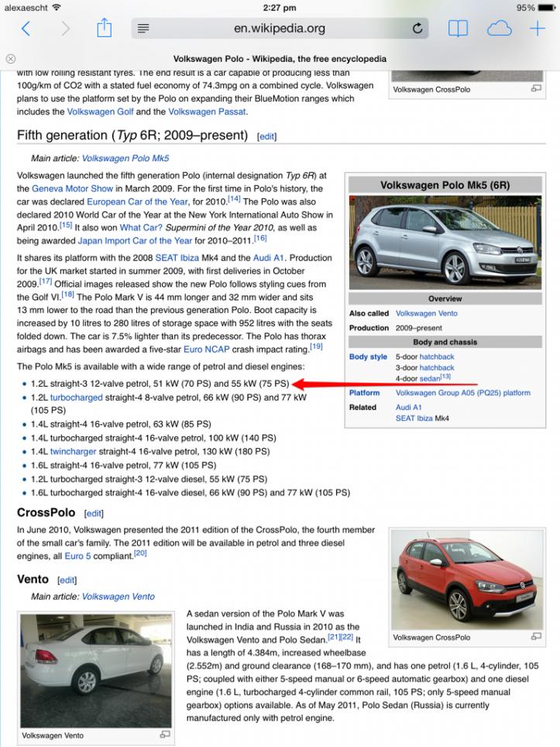Open the Share sheet icon
This screenshot has width=560, height=747.
105,28
